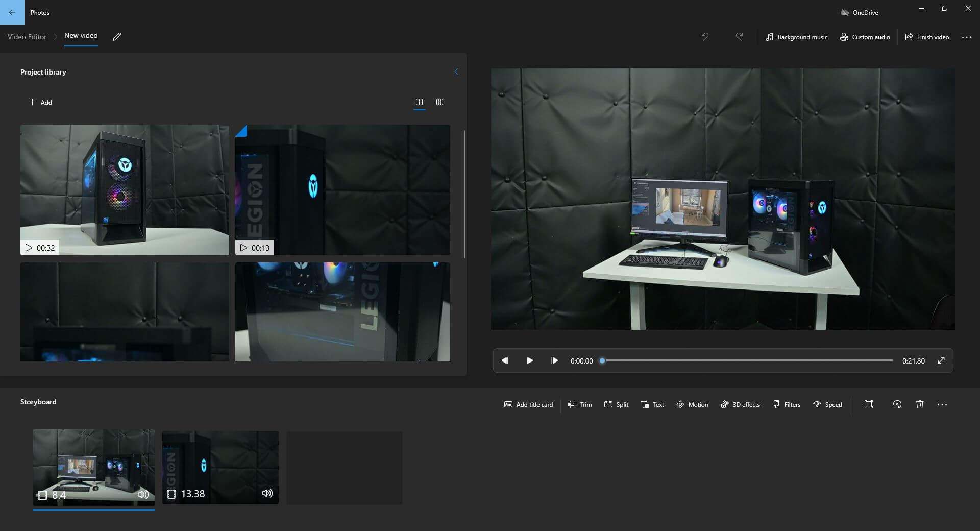980x531 pixels.
Task: Collapse the Project library panel
Action: pyautogui.click(x=456, y=72)
